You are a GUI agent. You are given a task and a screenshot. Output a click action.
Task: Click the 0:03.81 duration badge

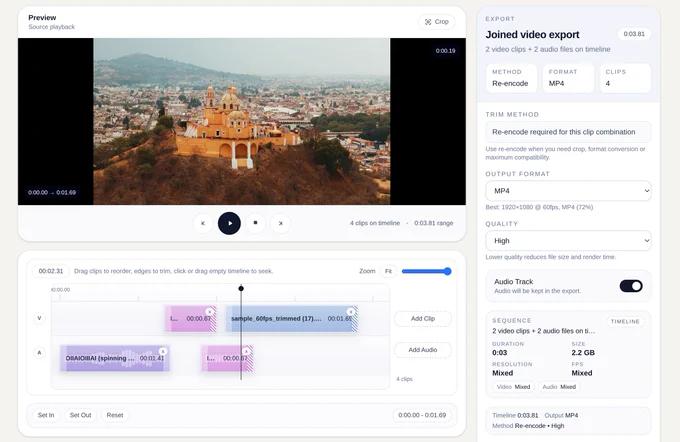tap(634, 34)
